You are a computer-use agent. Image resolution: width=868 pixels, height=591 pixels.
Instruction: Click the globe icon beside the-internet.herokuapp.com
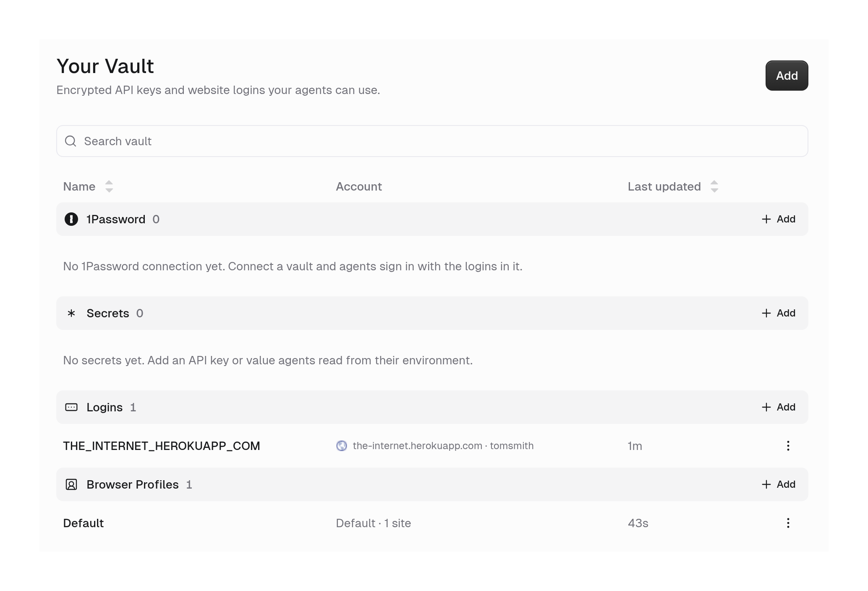click(x=342, y=446)
